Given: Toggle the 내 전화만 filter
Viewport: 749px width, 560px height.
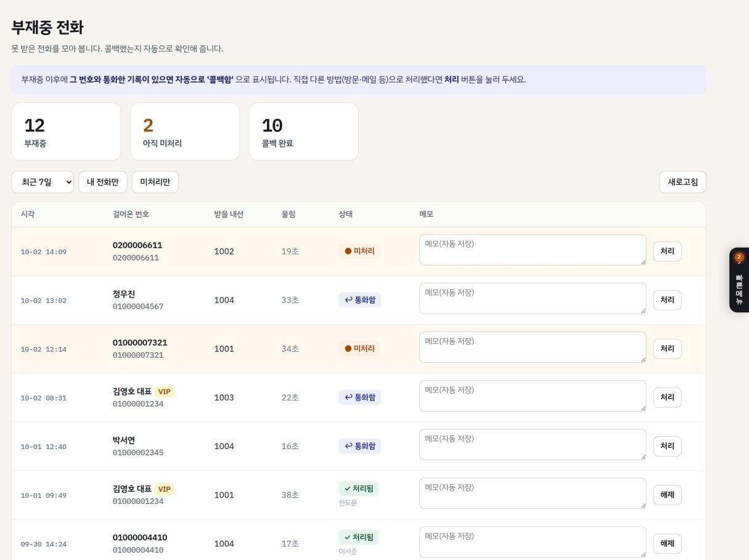Looking at the screenshot, I should tap(102, 182).
